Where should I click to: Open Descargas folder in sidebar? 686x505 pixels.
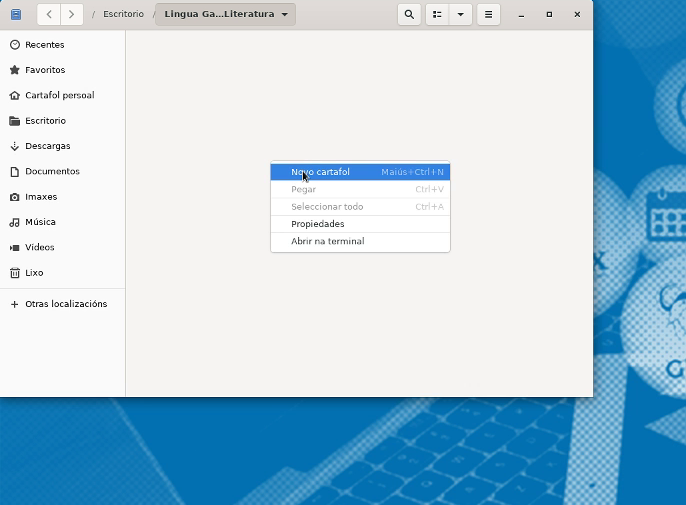tap(47, 146)
